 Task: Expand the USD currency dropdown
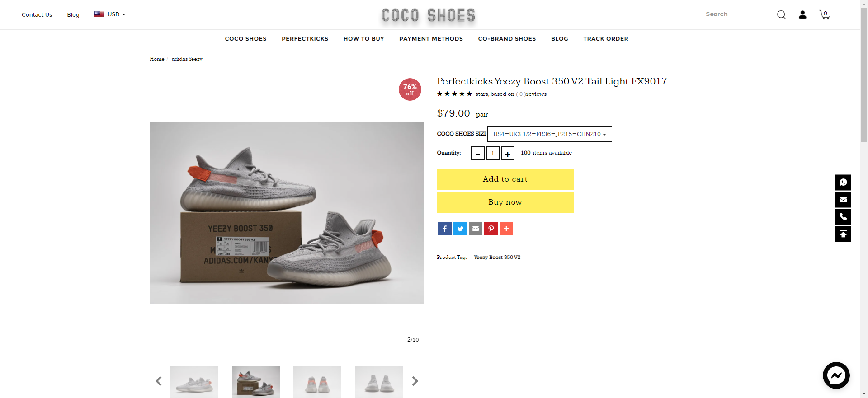[x=110, y=14]
